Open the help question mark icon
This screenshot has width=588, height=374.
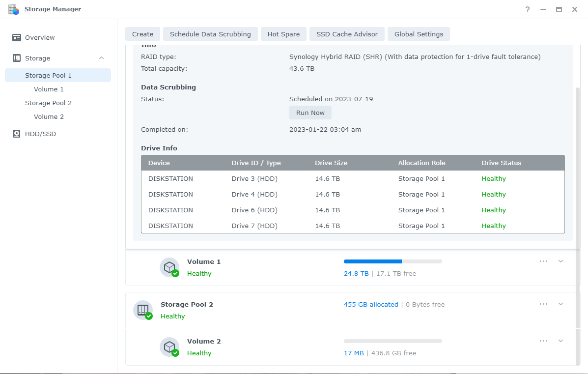click(x=527, y=9)
